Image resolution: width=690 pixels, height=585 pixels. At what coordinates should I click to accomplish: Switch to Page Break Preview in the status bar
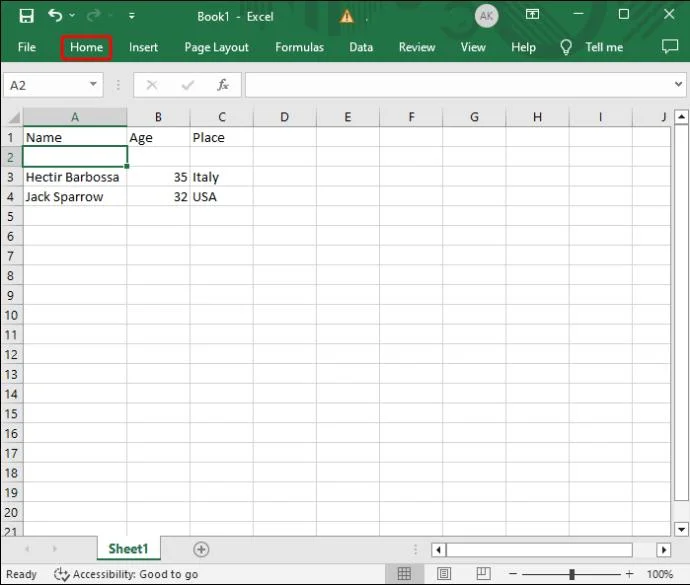tap(482, 574)
